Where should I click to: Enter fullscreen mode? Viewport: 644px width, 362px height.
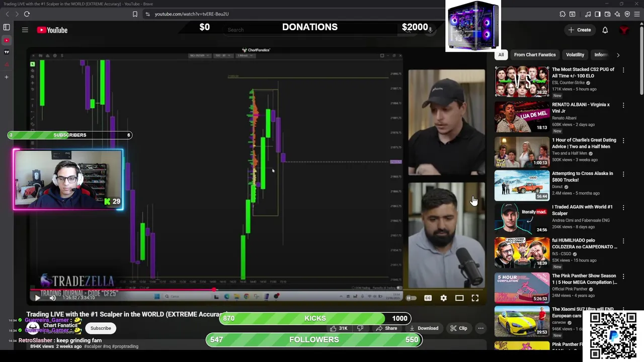[x=475, y=298]
